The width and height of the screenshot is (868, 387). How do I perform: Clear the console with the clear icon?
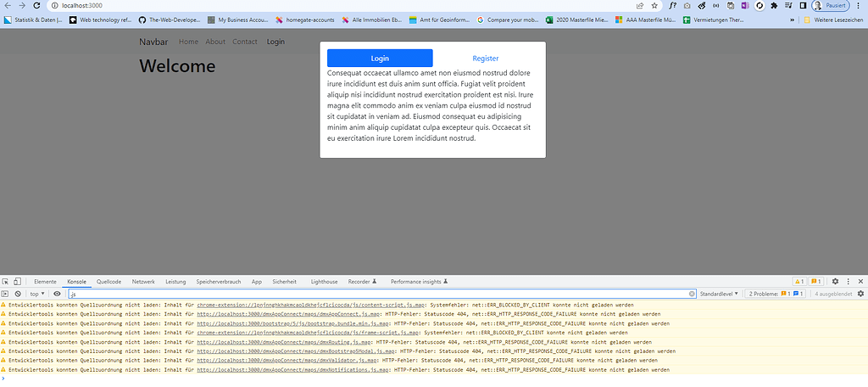tap(18, 294)
